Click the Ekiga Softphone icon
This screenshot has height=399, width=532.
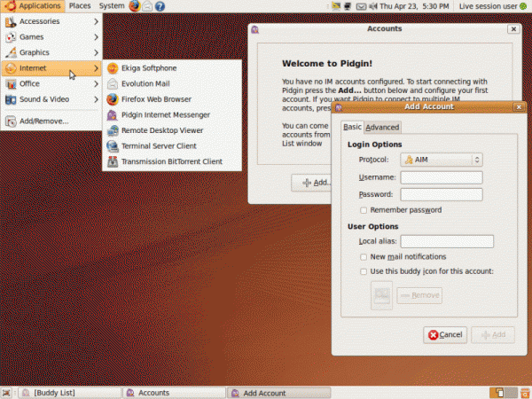click(x=113, y=68)
